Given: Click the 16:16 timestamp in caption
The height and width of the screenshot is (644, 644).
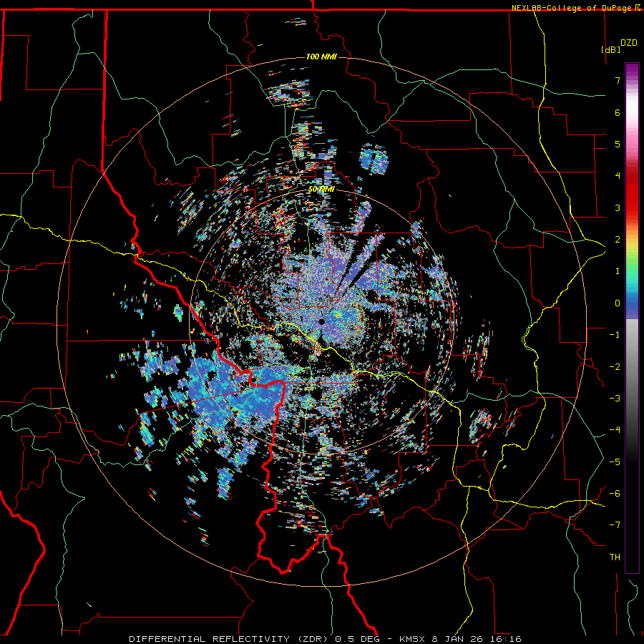Looking at the screenshot, I should [x=506, y=639].
